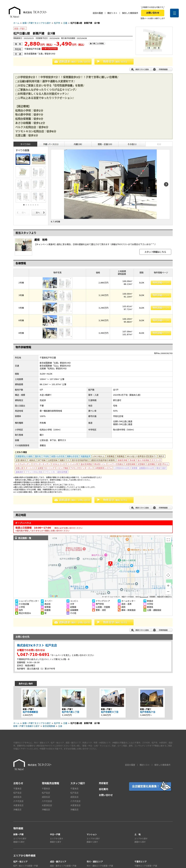
Task: Click the TK Next header logo
Action: pyautogui.click(x=28, y=12)
